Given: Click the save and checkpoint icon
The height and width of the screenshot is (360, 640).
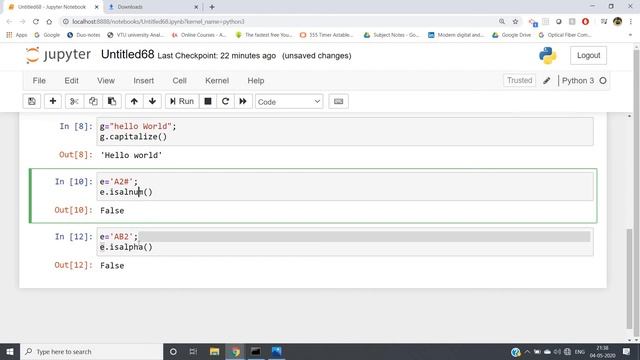Looking at the screenshot, I should (x=32, y=101).
